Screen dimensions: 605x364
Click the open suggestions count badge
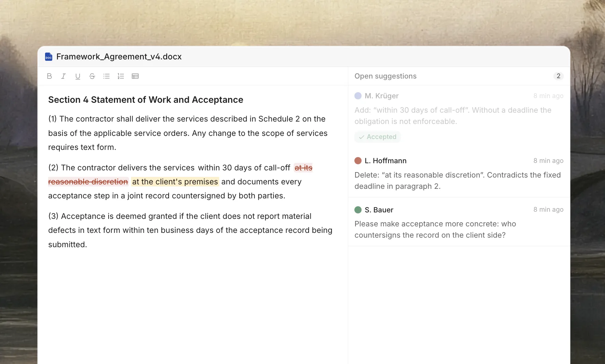tap(558, 76)
